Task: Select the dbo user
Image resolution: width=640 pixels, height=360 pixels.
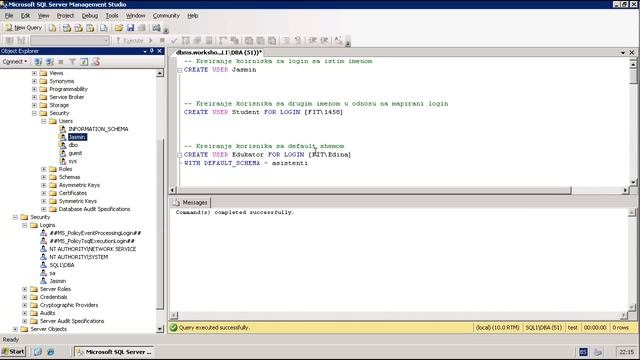Action: (x=73, y=145)
